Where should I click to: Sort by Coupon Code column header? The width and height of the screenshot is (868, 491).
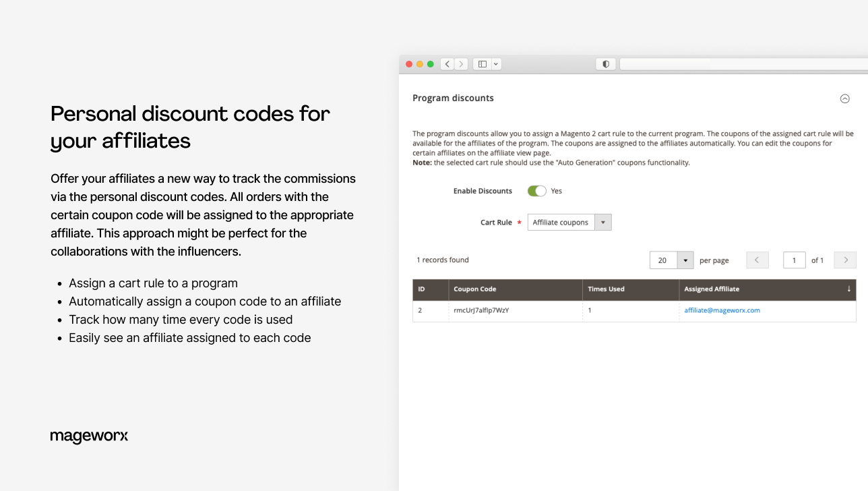point(475,289)
